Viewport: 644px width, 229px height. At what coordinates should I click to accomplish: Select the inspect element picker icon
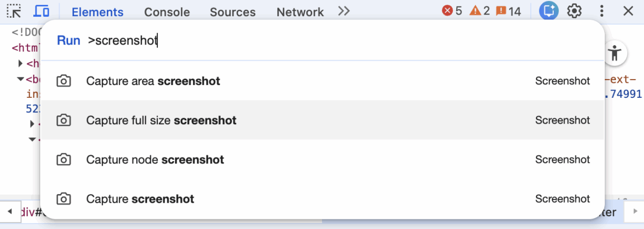14,11
